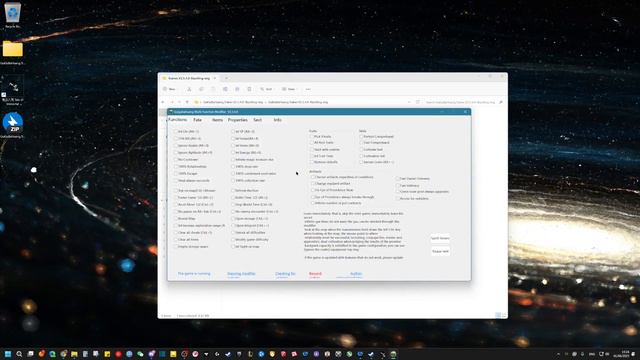The image size is (640, 360).
Task: Click The game is running status text
Action: click(x=194, y=274)
